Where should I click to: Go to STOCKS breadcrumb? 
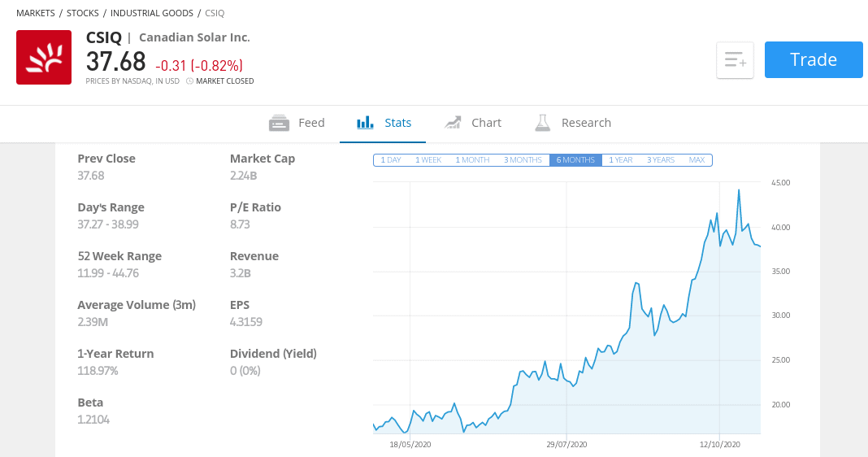click(82, 13)
